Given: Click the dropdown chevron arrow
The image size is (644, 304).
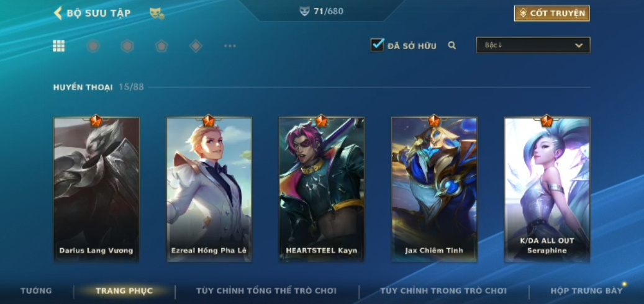Looking at the screenshot, I should pyautogui.click(x=579, y=45).
